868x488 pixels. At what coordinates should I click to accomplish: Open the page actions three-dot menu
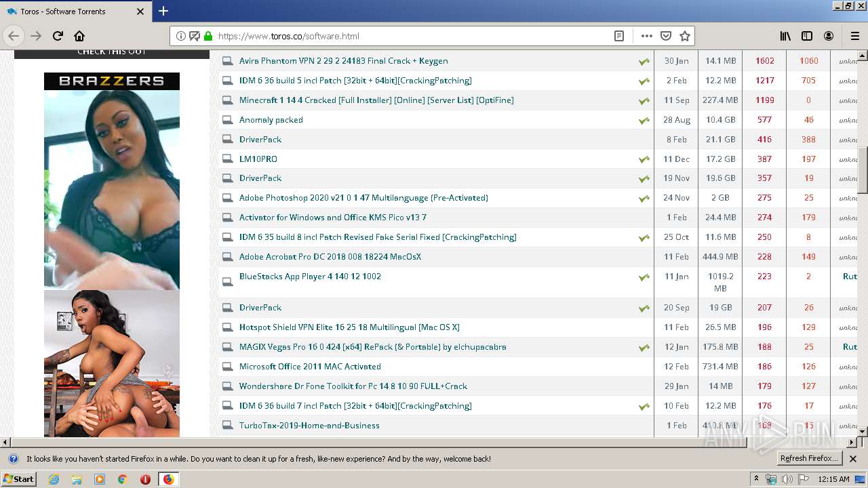coord(647,36)
